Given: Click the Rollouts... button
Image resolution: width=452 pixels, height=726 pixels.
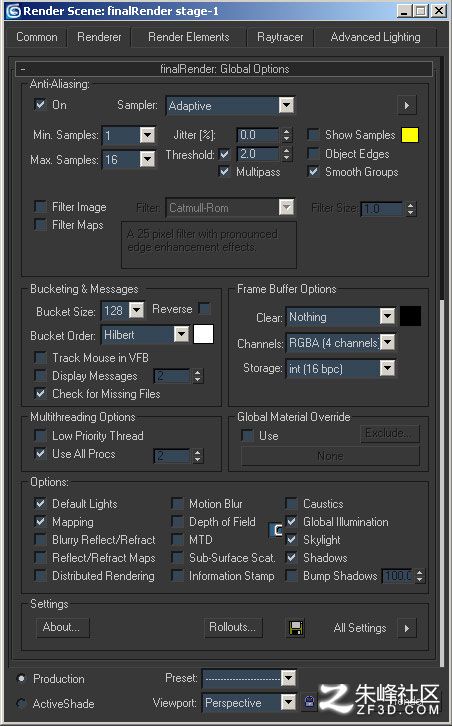Looking at the screenshot, I should (x=233, y=627).
